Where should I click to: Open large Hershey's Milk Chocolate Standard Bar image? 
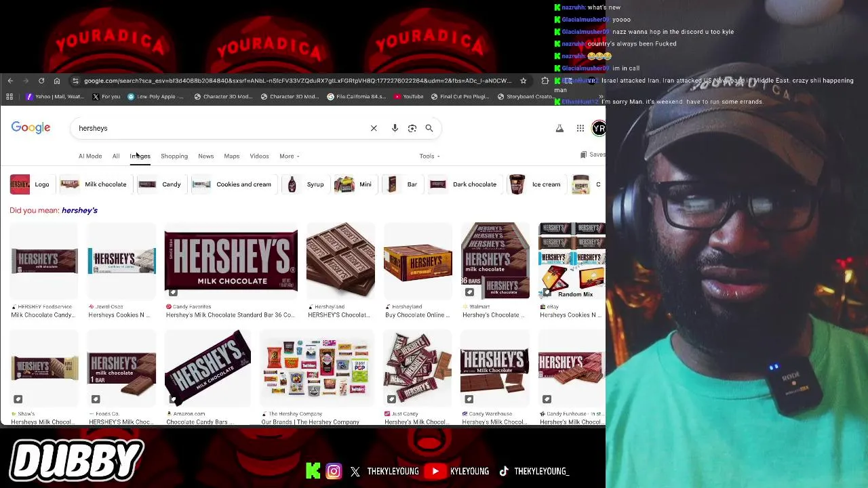[x=231, y=261]
